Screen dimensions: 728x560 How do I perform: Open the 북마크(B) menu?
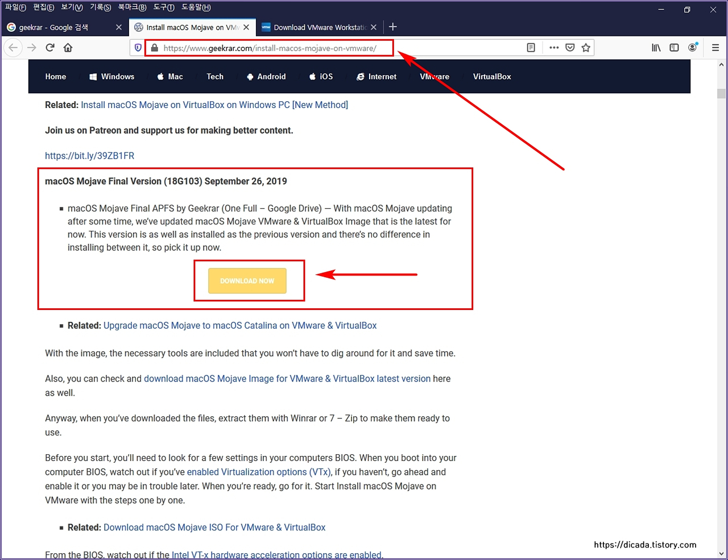pyautogui.click(x=132, y=7)
